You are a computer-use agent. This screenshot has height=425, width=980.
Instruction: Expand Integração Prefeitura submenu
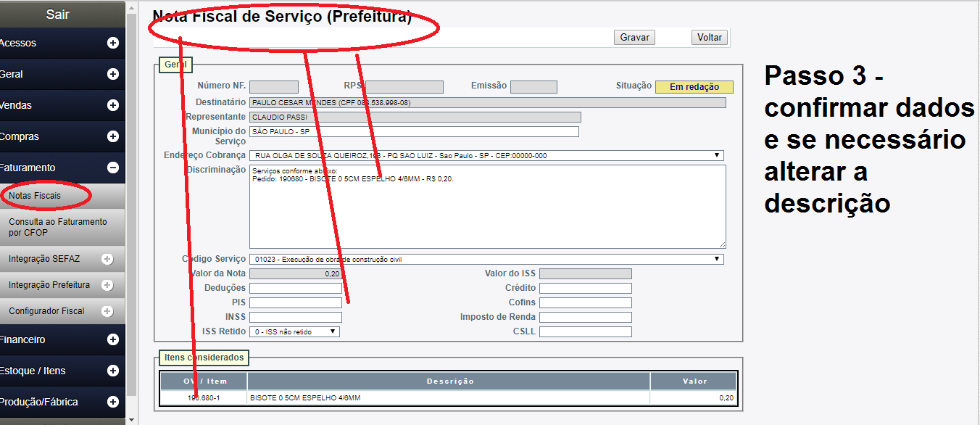(107, 285)
